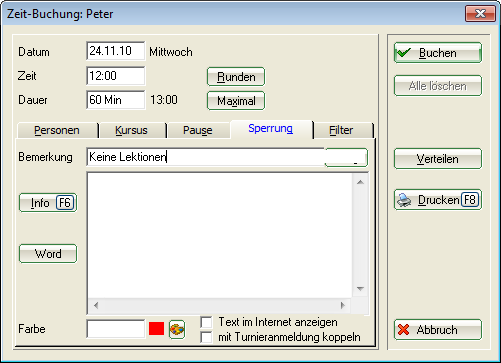Click the text area scroll down arrow
The width and height of the screenshot is (501, 363).
point(360,289)
